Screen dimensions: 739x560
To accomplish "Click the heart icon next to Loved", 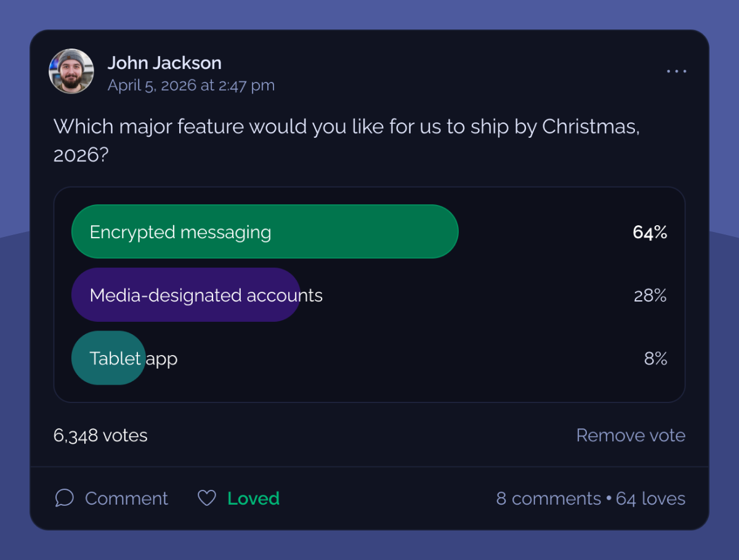I will (x=207, y=497).
